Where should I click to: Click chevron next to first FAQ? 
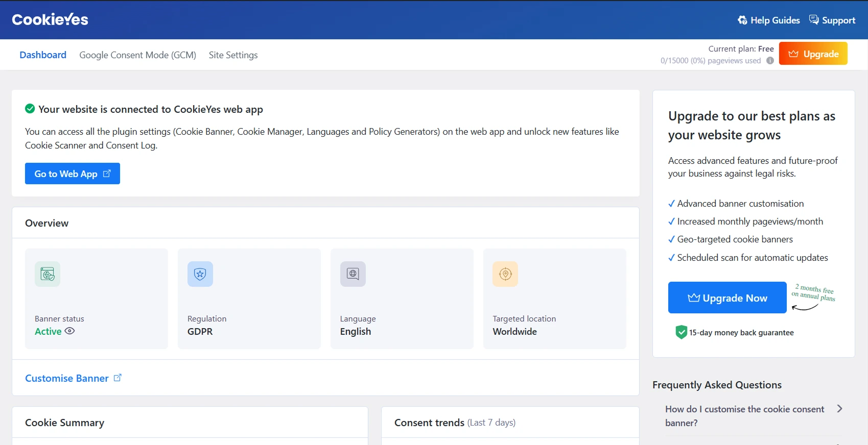pos(839,409)
